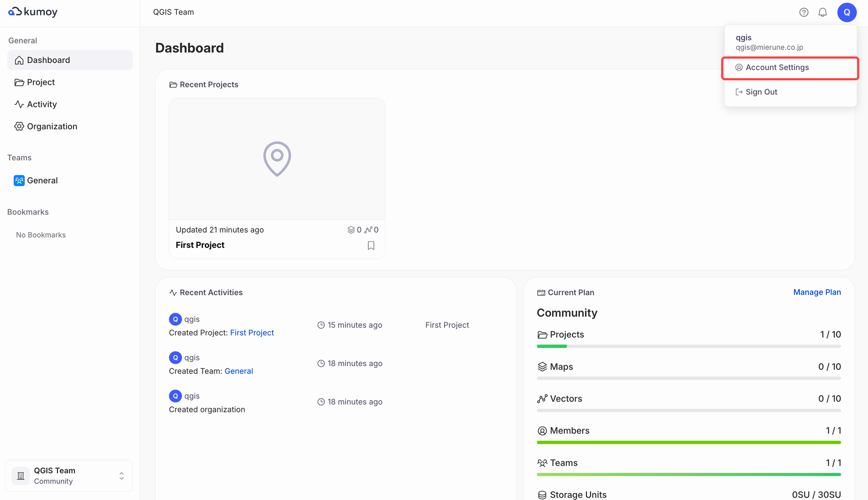The height and width of the screenshot is (500, 868).
Task: Open the First Project map thumbnail
Action: coord(277,159)
